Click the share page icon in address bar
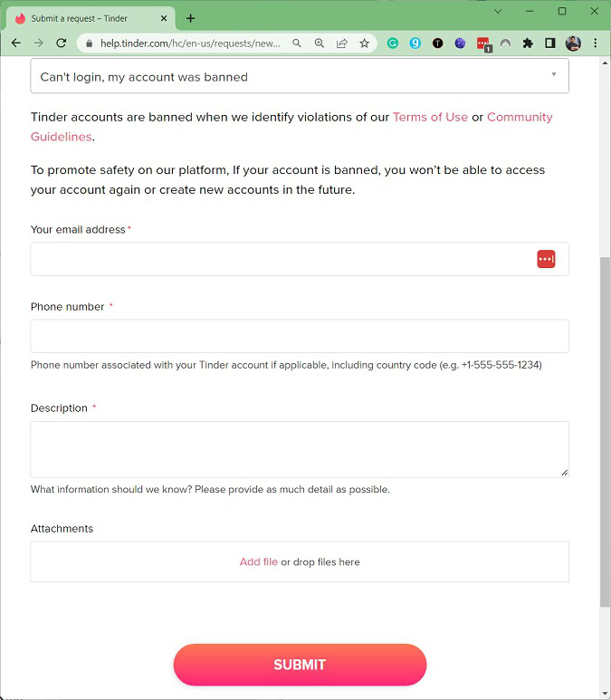611x700 pixels. [342, 43]
